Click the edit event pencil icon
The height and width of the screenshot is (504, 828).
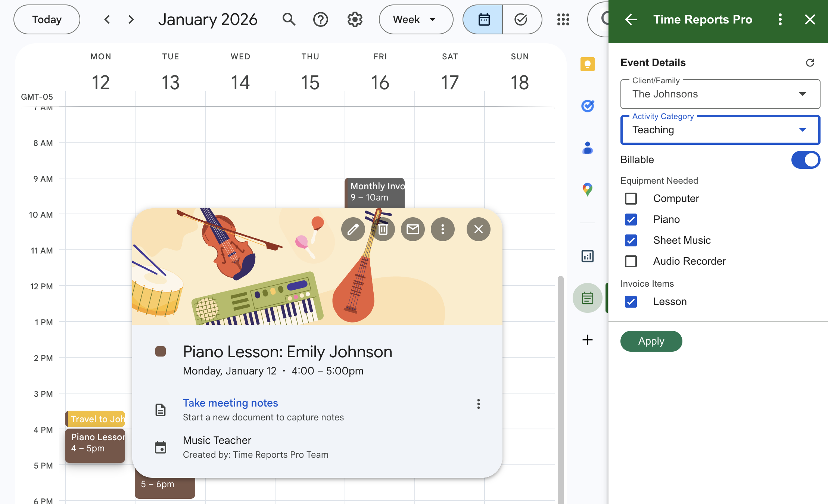[x=353, y=229]
